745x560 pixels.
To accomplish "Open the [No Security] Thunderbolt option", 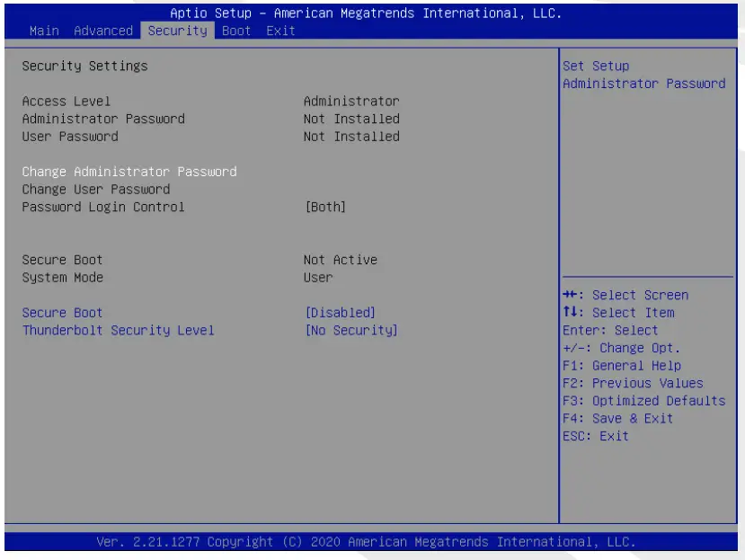I will (351, 331).
